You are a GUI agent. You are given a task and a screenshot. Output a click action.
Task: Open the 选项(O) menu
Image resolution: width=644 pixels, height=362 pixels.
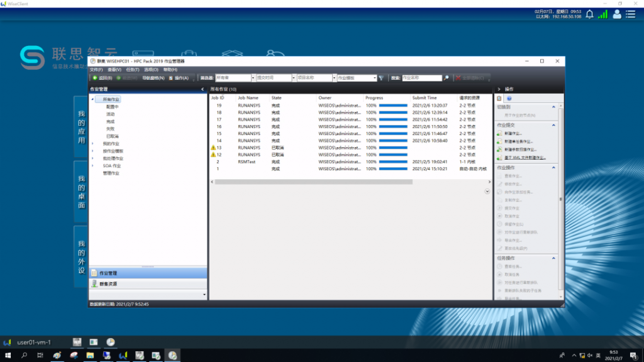tap(151, 70)
